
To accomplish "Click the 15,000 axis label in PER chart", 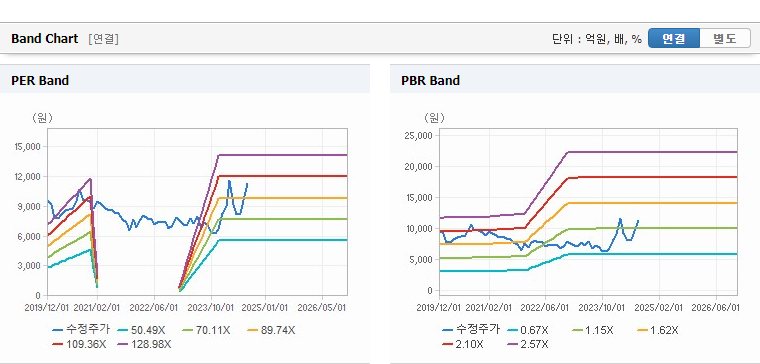I will click(29, 146).
